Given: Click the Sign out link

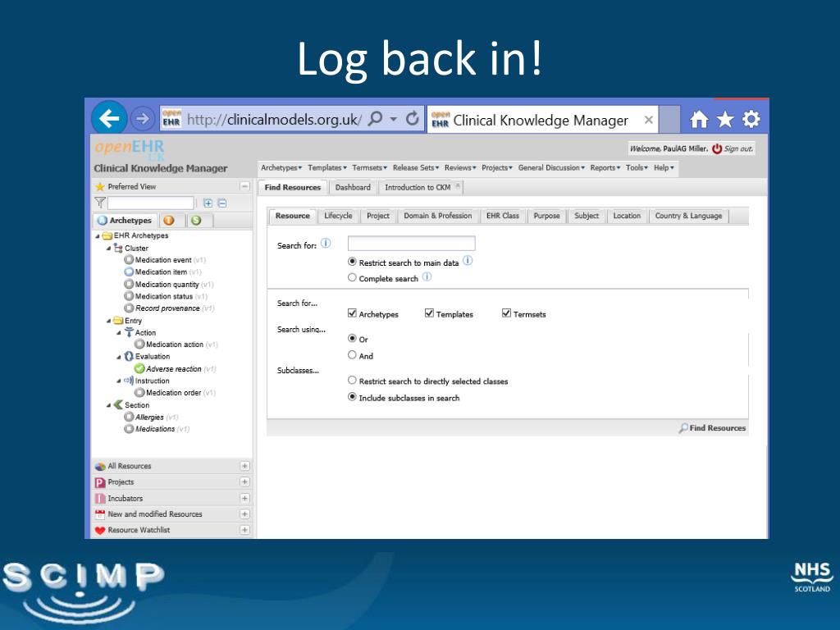Looking at the screenshot, I should (738, 149).
